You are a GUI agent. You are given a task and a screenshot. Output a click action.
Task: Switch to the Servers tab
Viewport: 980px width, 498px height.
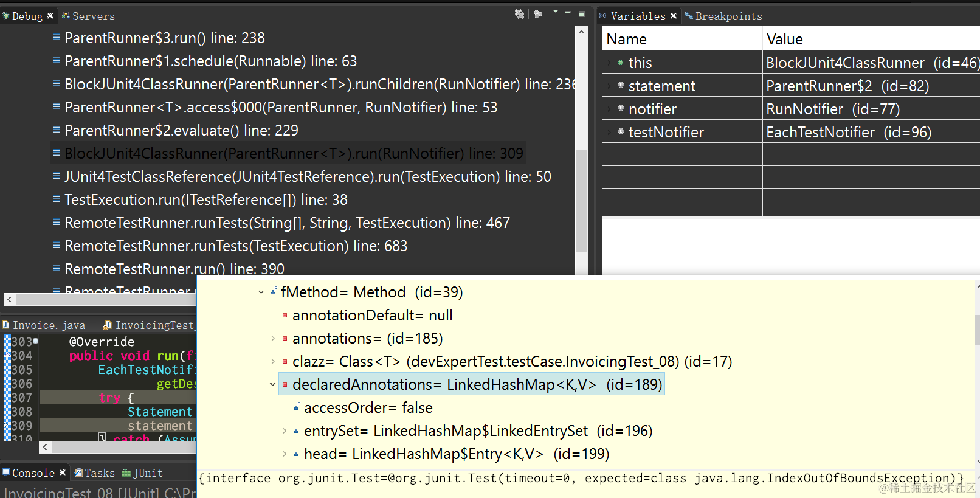[88, 16]
